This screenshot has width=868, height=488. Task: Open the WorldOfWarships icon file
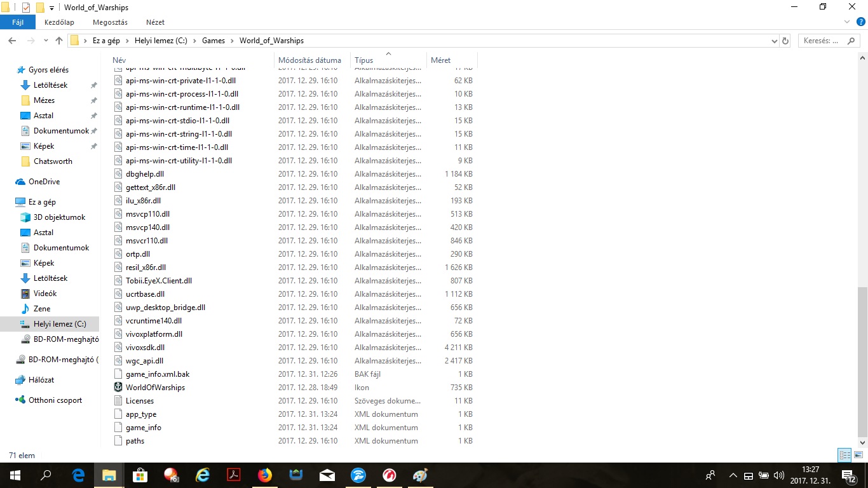[155, 388]
